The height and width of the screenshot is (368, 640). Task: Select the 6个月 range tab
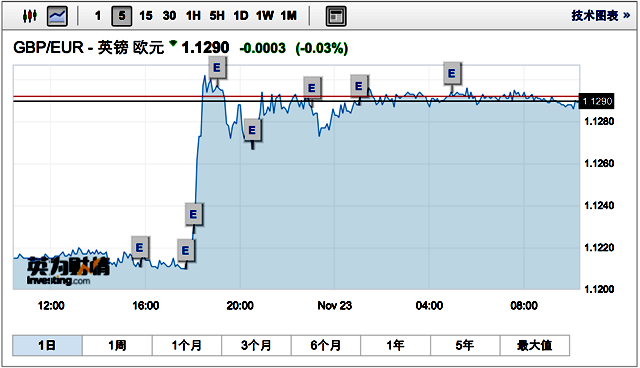(x=326, y=346)
